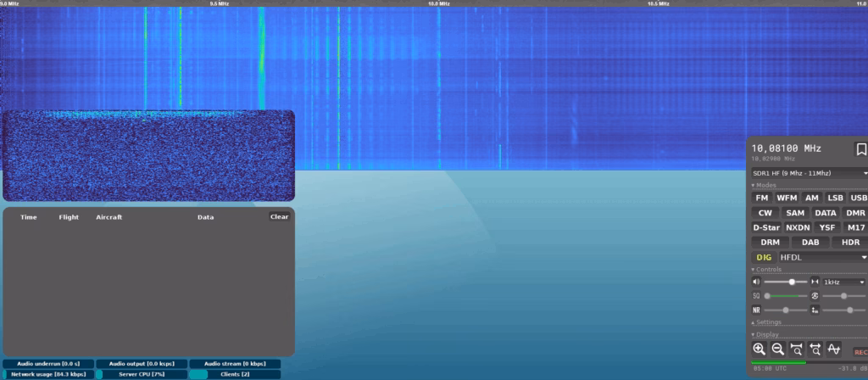868x380 pixels.
Task: Open the SDR1 HF profile dropdown
Action: point(810,173)
